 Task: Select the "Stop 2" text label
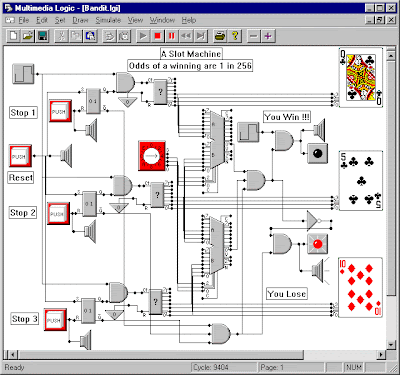pyautogui.click(x=23, y=212)
